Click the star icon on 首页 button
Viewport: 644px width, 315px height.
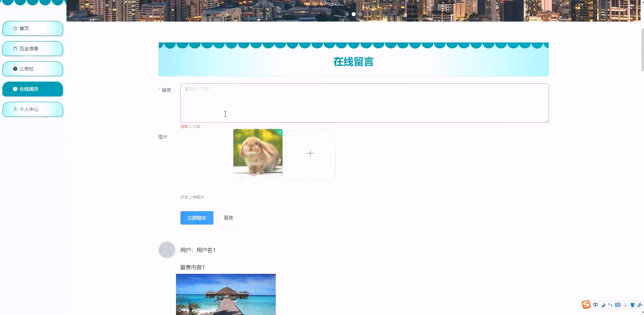pos(14,28)
